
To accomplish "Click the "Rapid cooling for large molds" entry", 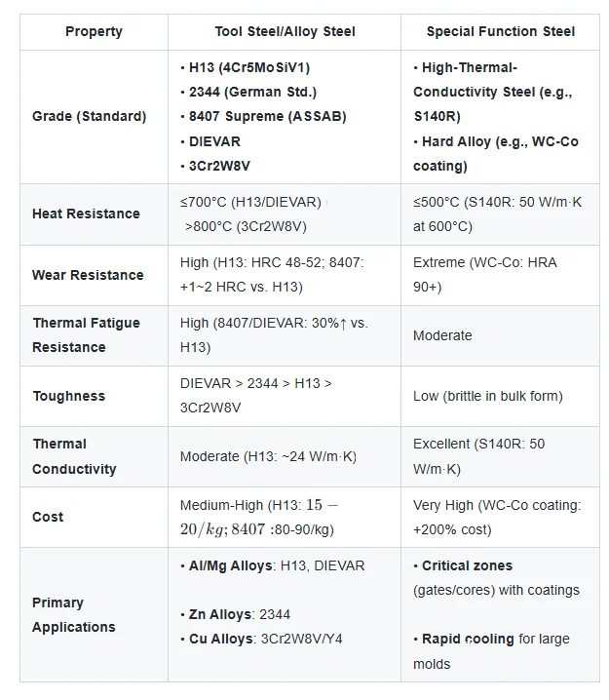I will pyautogui.click(x=491, y=651).
